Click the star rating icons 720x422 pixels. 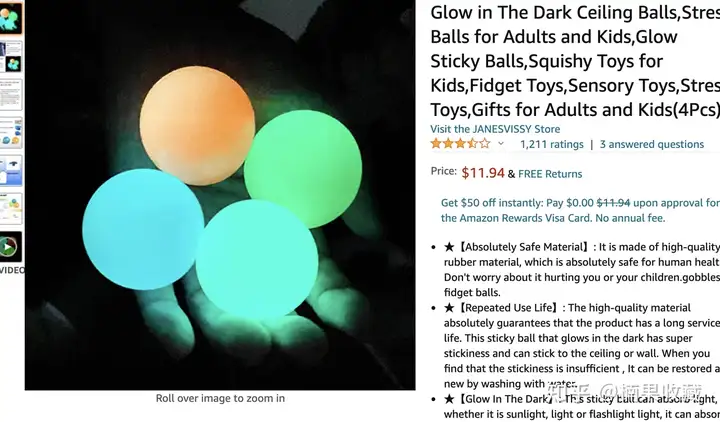(461, 144)
